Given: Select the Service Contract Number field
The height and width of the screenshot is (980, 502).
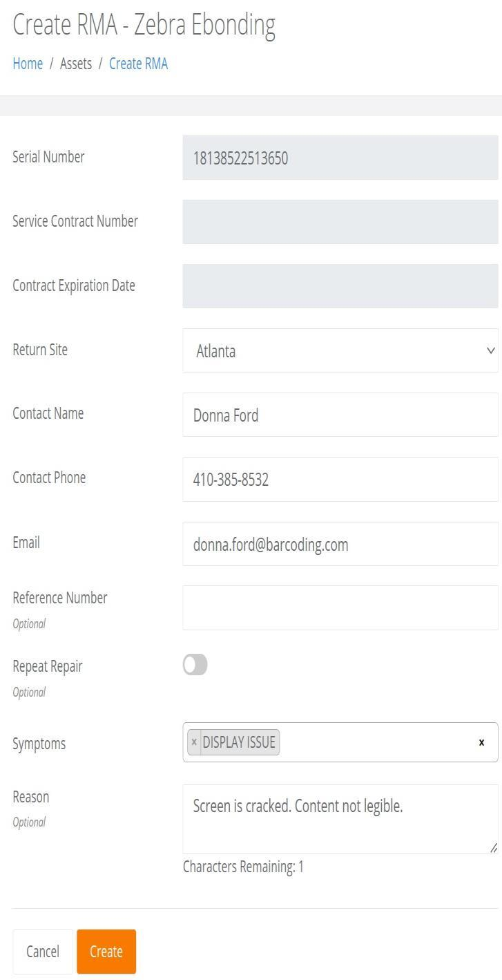Looking at the screenshot, I should [340, 222].
